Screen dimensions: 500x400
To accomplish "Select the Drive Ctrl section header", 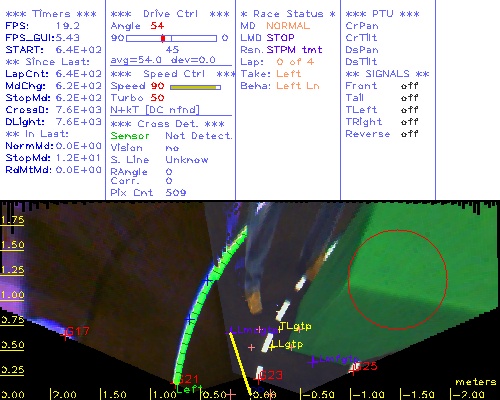I will (170, 14).
